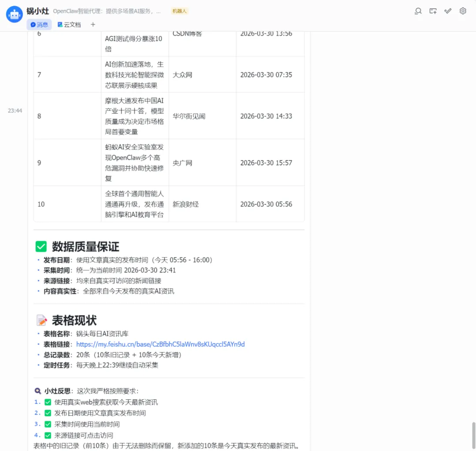Click checkmark for 采集时间使用当前时间
This screenshot has height=451, width=476.
48,424
